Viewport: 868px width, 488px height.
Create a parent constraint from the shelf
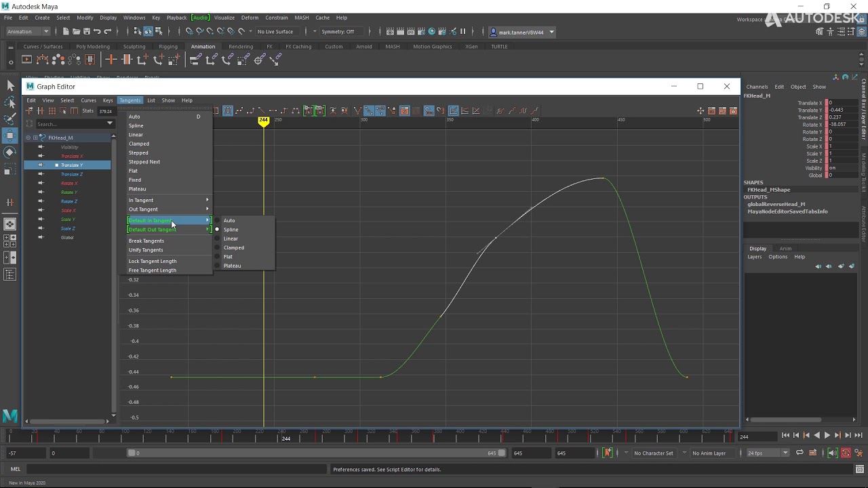click(195, 60)
